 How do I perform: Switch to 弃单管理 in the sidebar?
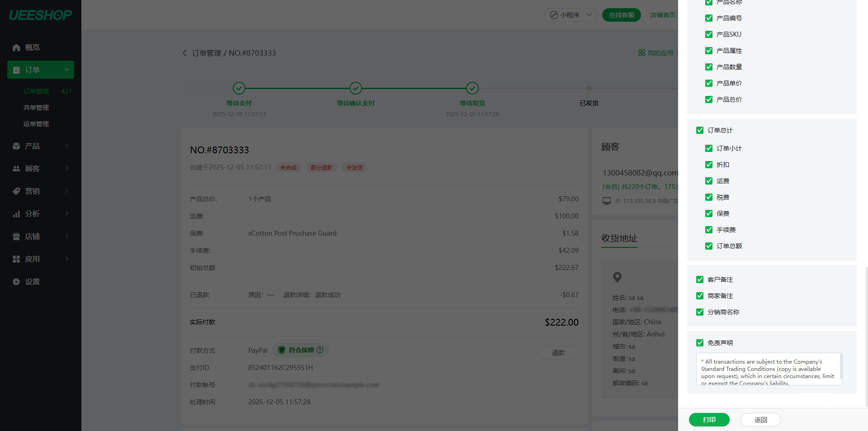point(37,107)
